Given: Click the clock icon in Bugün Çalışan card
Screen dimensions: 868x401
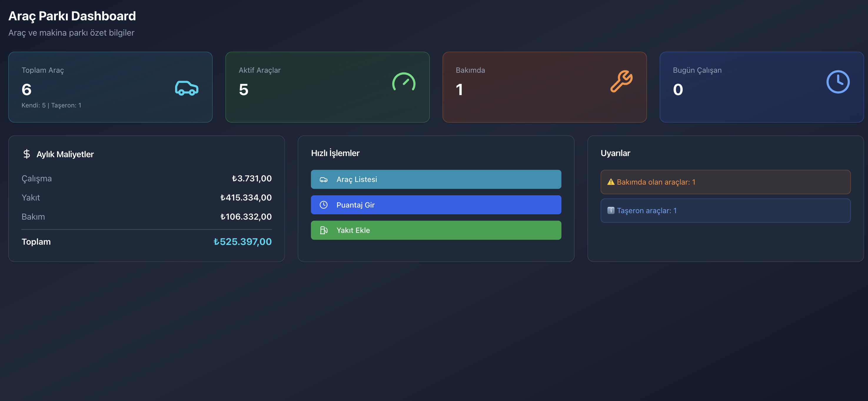Looking at the screenshot, I should click(x=838, y=82).
